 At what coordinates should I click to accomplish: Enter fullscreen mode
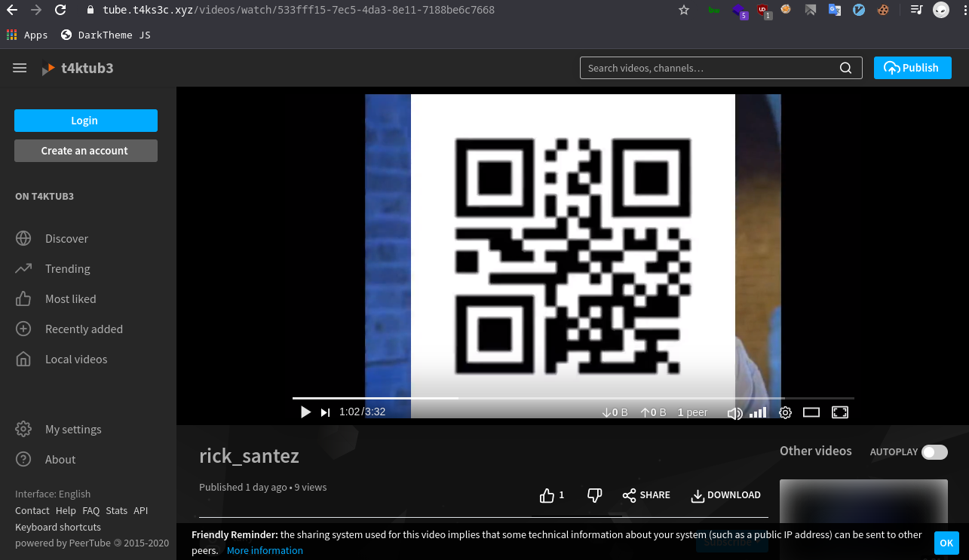point(840,412)
